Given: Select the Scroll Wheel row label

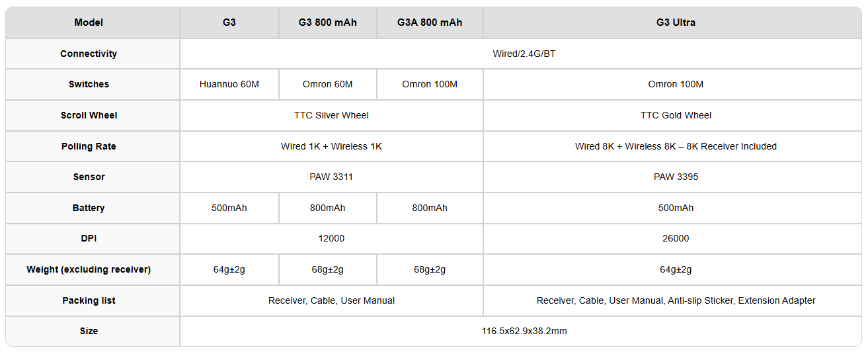Looking at the screenshot, I should [89, 115].
